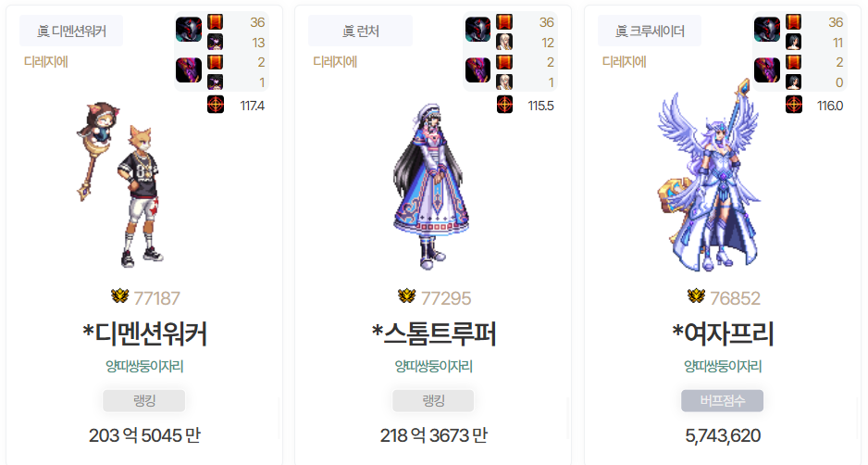Image resolution: width=868 pixels, height=465 pixels.
Task: Open the *디멘션워커 character name
Action: (144, 334)
